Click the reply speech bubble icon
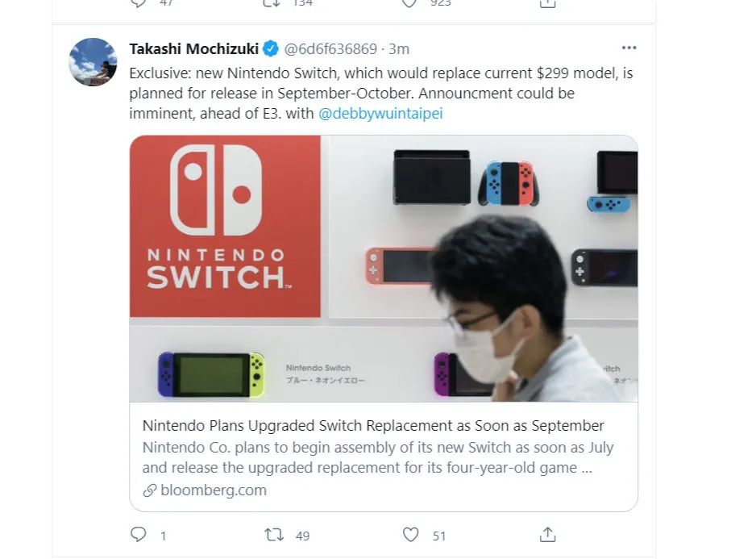 [138, 535]
